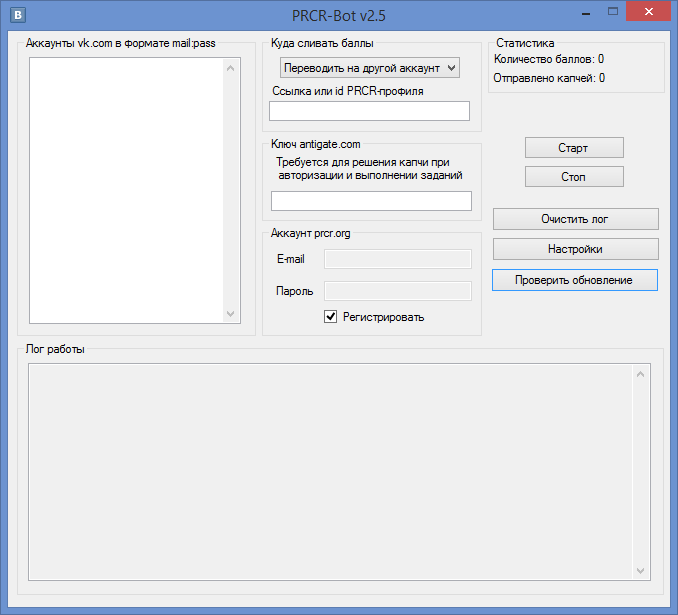Viewport: 678px width, 615px height.
Task: Click 'Проверить обновление' button
Action: click(575, 280)
